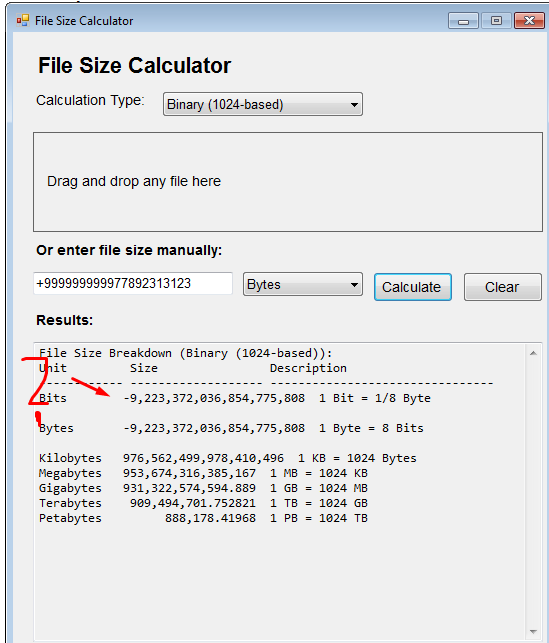
Task: Click the results scrollbar down arrow
Action: tap(533, 632)
